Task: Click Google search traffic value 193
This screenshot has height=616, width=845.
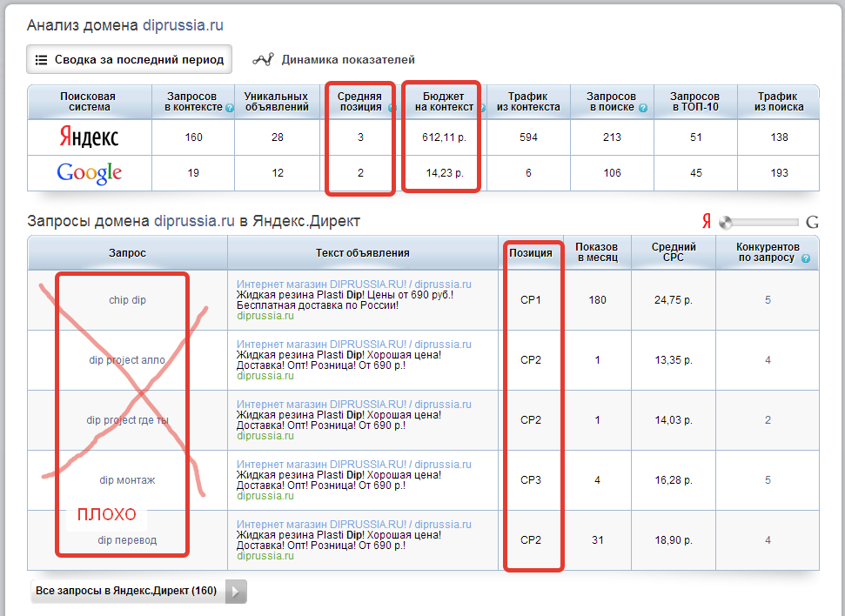Action: [779, 173]
